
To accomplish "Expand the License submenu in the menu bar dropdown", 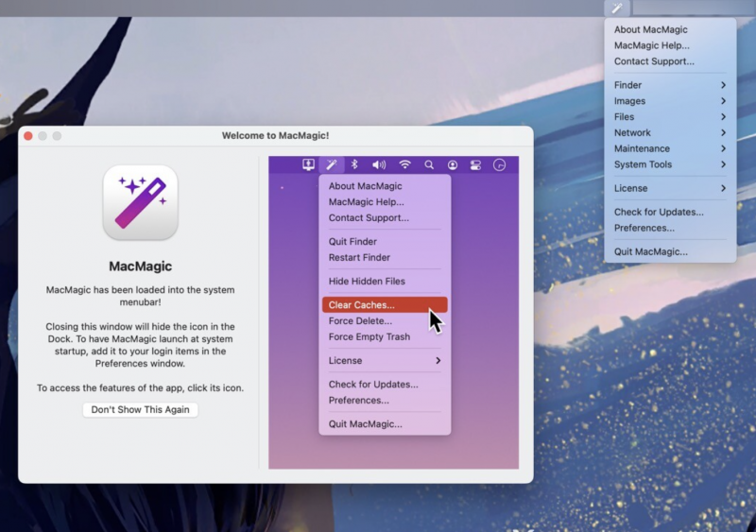I will click(670, 188).
